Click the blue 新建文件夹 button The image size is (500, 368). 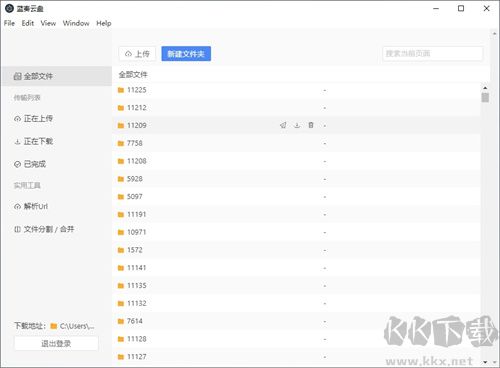(186, 54)
